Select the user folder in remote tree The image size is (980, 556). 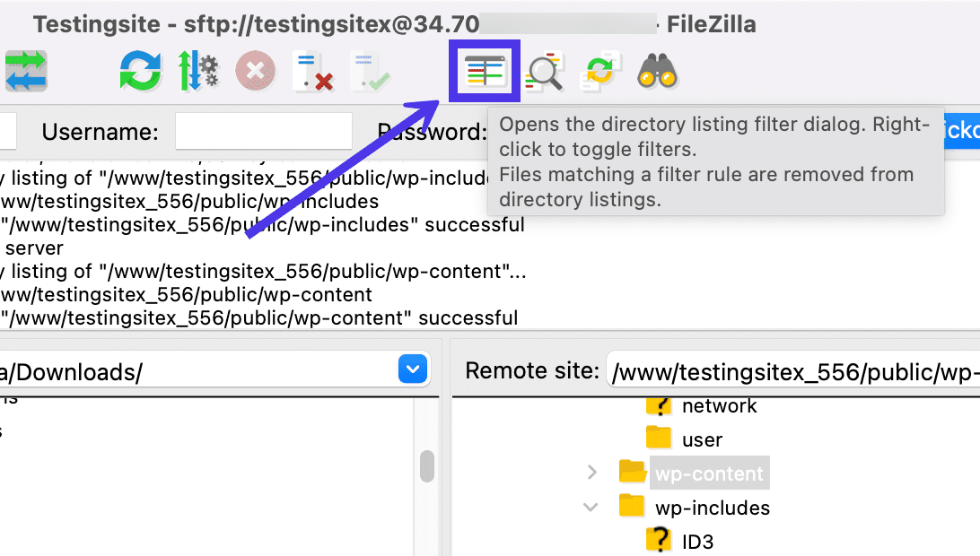702,439
